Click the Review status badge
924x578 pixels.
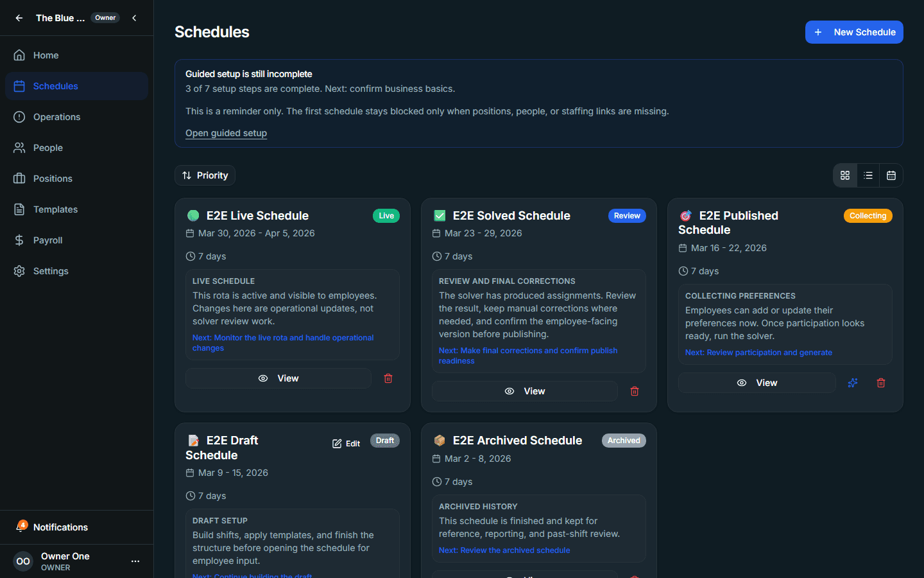[627, 216]
